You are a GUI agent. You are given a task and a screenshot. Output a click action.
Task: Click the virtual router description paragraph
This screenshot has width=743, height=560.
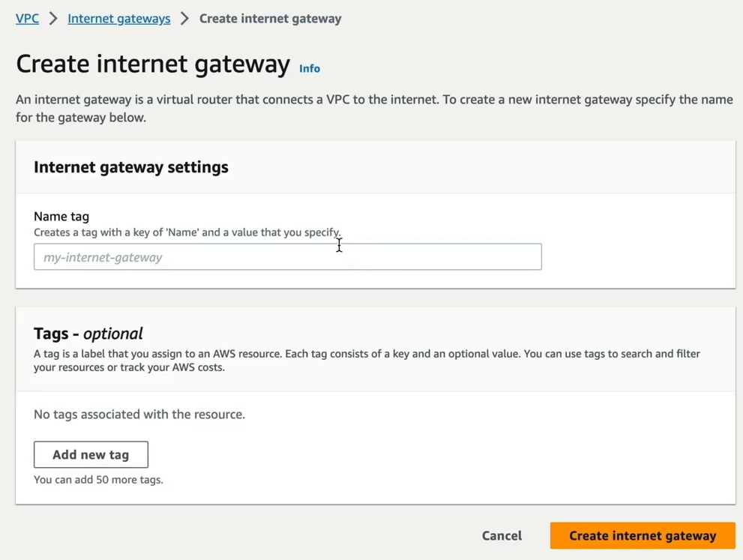click(374, 109)
